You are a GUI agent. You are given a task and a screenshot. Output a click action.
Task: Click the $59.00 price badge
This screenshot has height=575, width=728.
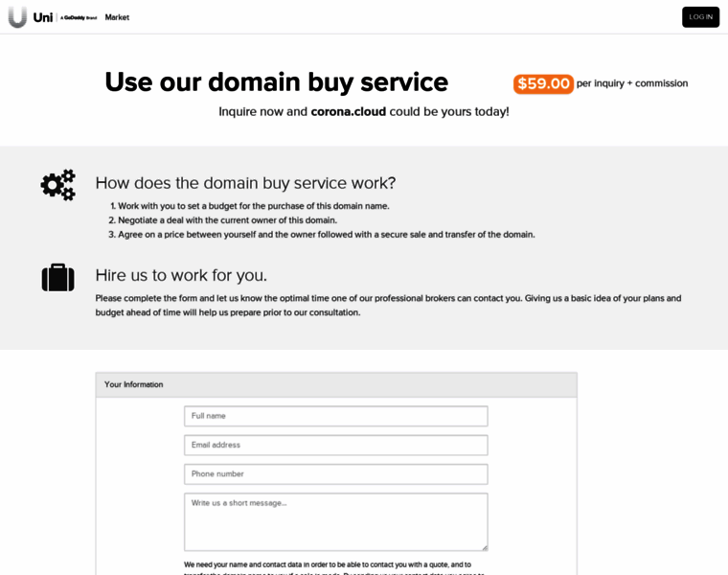[543, 84]
